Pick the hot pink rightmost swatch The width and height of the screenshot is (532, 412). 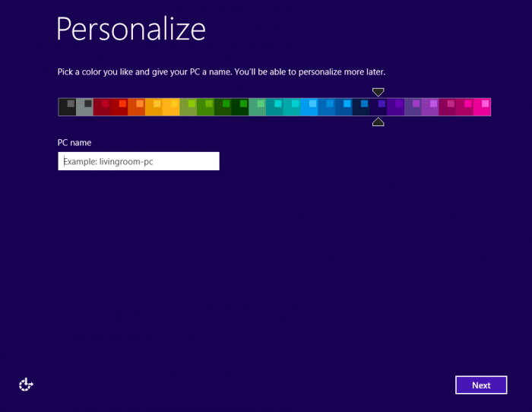(x=482, y=107)
